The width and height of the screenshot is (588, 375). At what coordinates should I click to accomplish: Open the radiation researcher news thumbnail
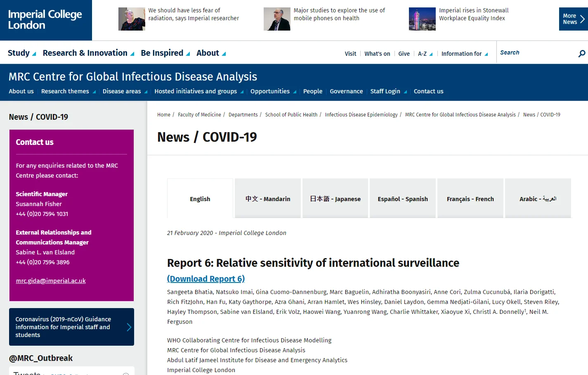pyautogui.click(x=132, y=19)
